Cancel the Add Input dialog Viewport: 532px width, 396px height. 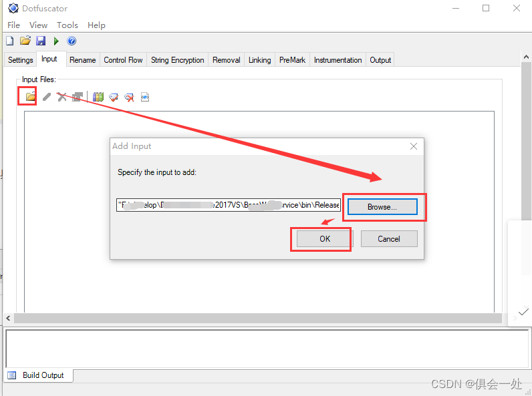(x=389, y=239)
